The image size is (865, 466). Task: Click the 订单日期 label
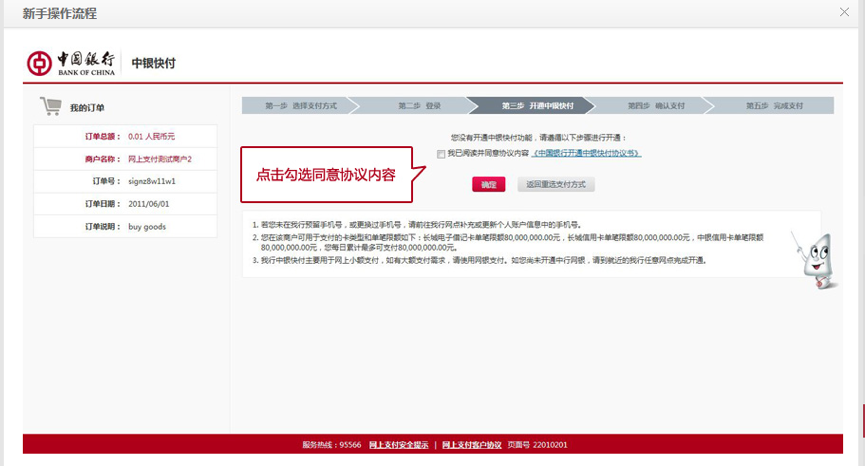103,204
